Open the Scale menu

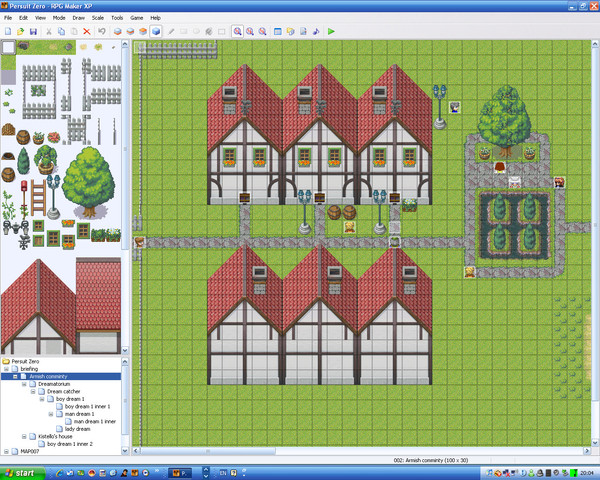[98, 18]
